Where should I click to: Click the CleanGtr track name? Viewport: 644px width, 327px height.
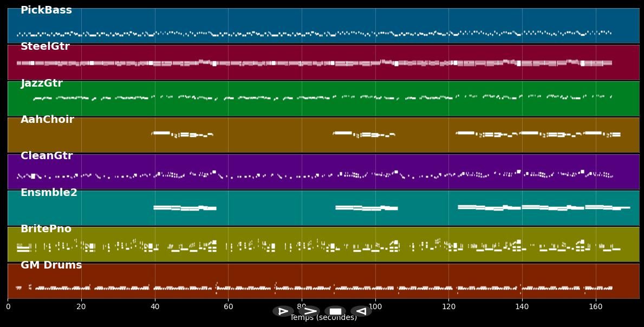47,156
